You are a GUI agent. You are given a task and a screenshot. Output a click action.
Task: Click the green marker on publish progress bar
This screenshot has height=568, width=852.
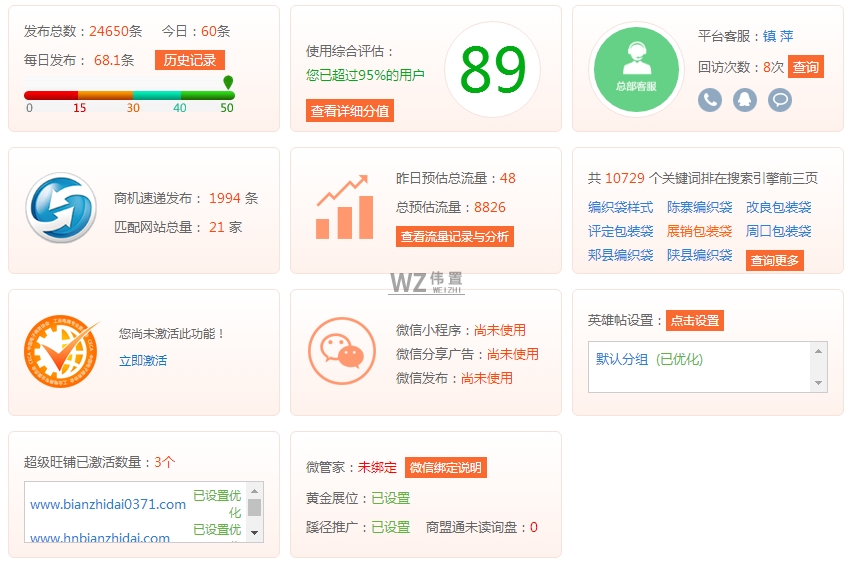point(228,82)
